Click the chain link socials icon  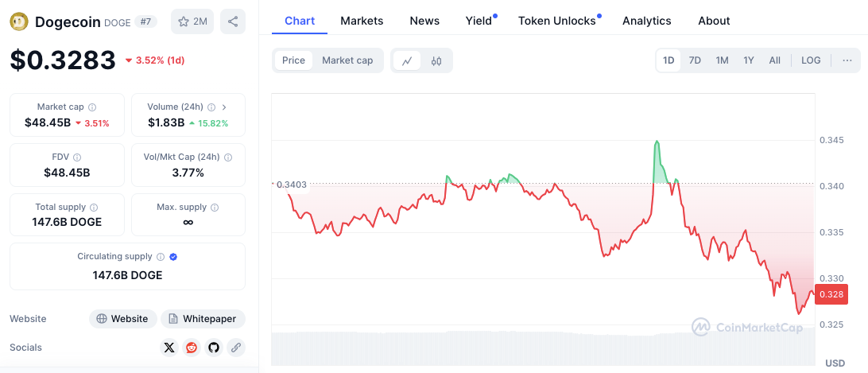[x=235, y=348]
